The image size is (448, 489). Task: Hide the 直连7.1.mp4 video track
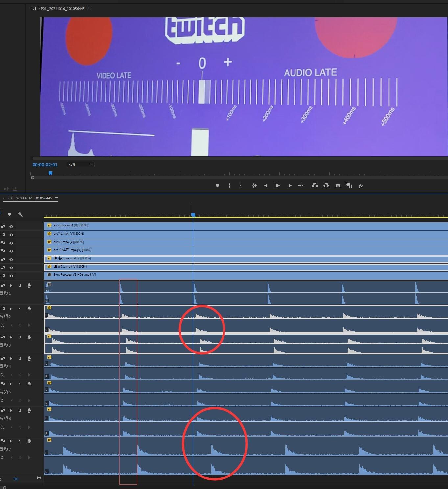(x=12, y=268)
